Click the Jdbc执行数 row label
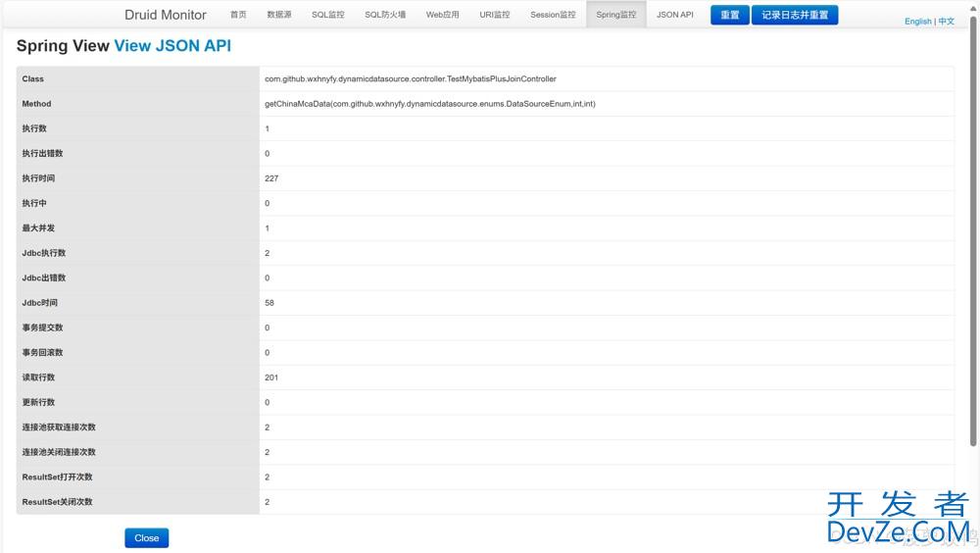The image size is (980, 553). [44, 253]
